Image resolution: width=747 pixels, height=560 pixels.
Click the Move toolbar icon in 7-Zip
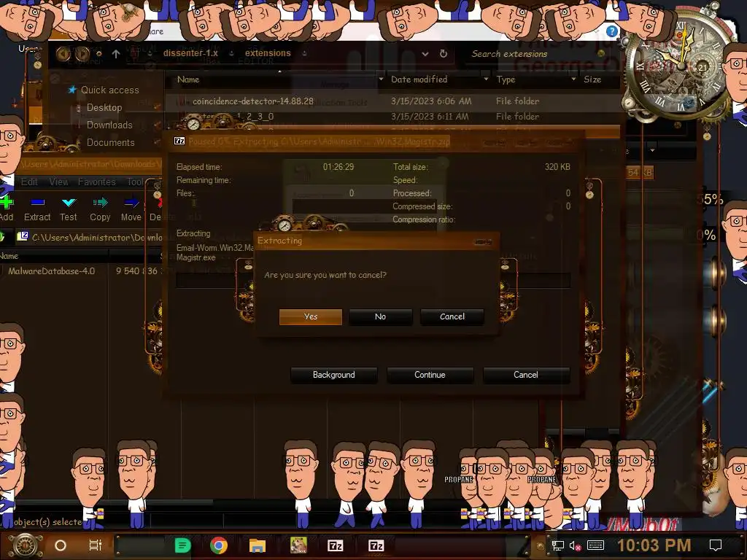131,209
